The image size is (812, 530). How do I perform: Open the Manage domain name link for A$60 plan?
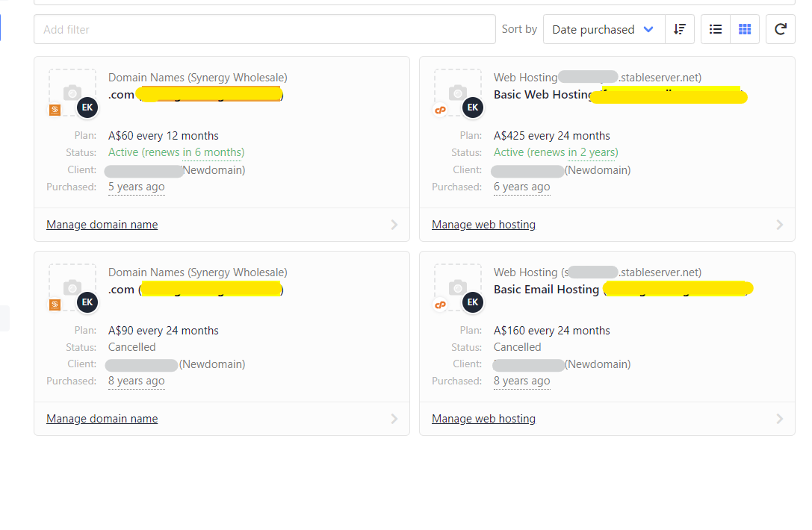point(102,225)
